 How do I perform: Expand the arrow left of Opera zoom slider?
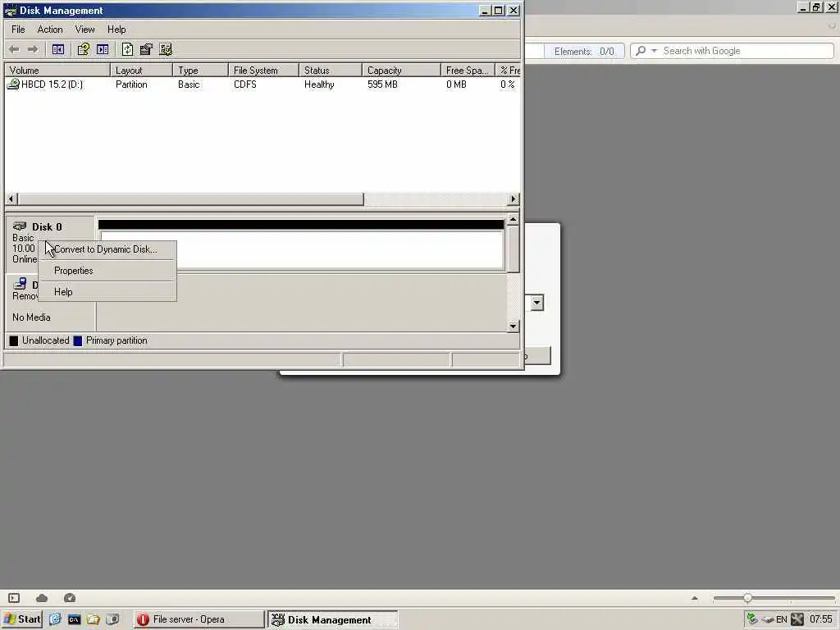point(694,598)
